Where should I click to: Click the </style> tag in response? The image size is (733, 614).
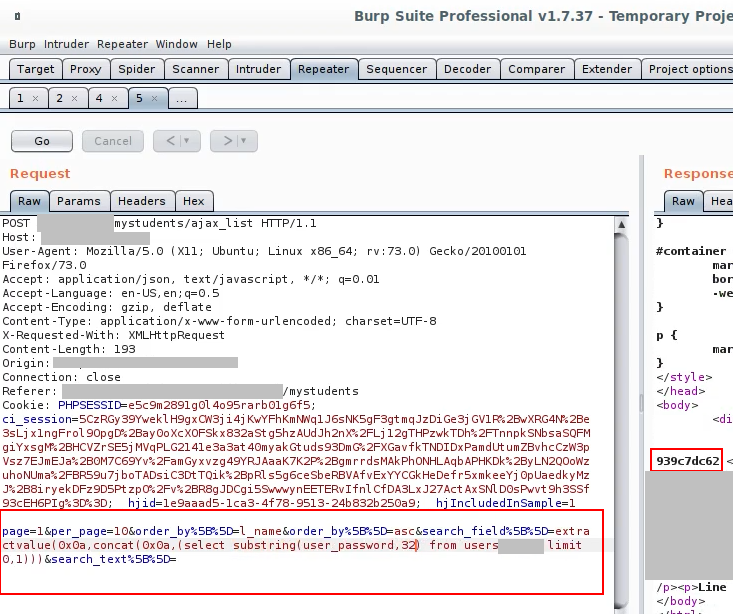pos(684,377)
